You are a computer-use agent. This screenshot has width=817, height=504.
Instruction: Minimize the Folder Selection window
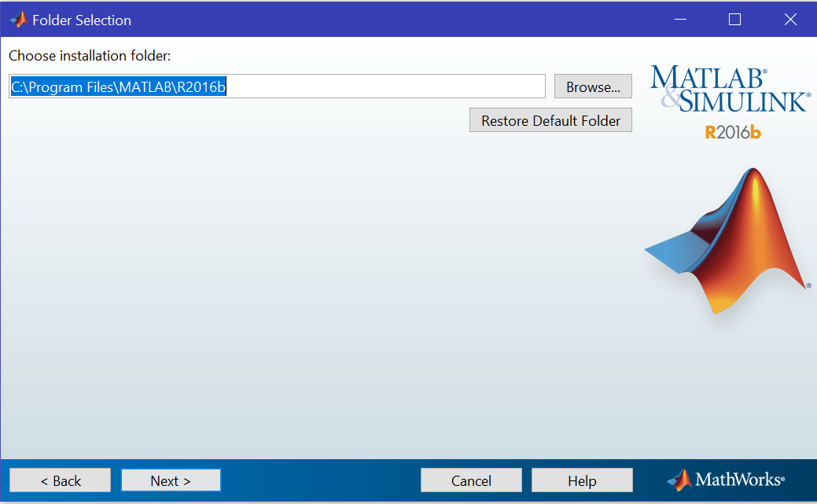[x=680, y=20]
